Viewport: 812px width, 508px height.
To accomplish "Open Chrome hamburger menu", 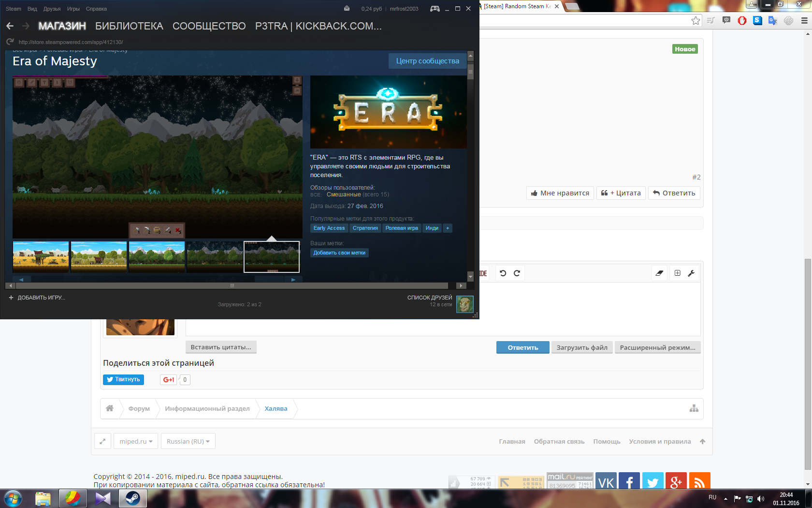I will pyautogui.click(x=804, y=20).
